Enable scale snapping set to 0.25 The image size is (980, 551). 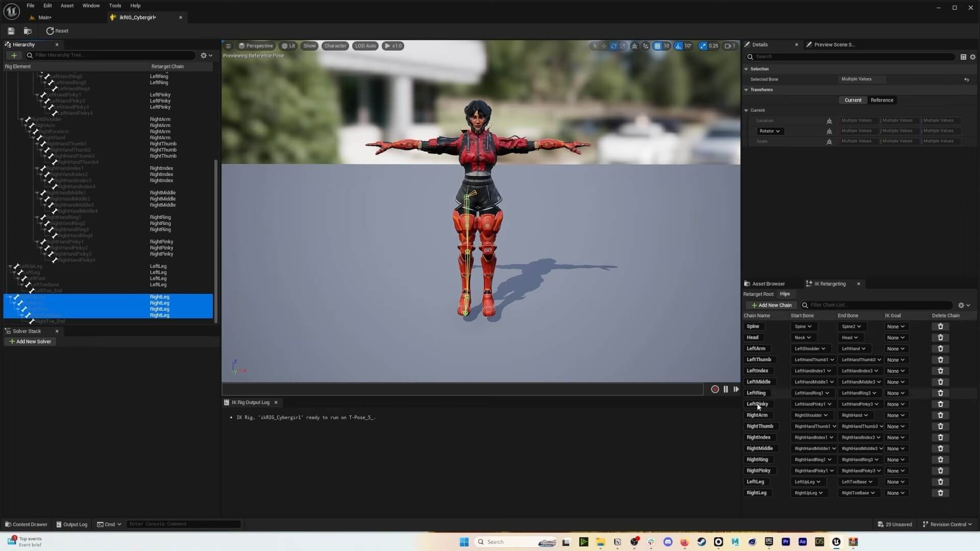(702, 45)
